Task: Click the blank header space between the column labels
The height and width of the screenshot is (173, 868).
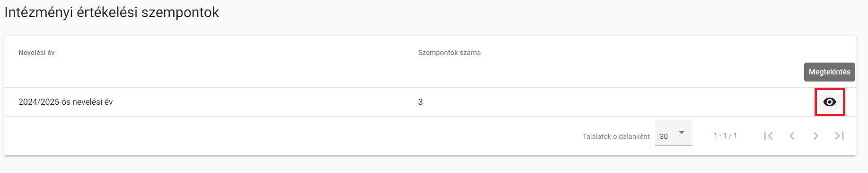Action: (x=237, y=53)
